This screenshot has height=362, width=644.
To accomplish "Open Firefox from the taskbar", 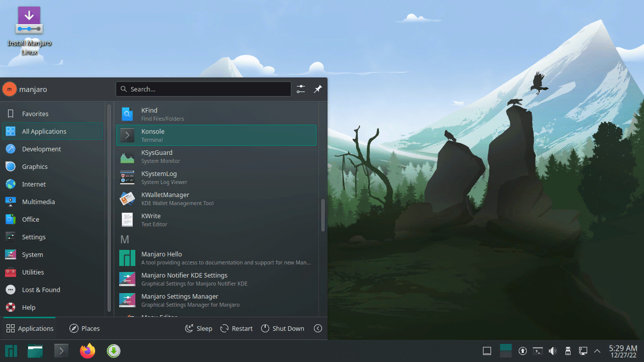I will tap(88, 351).
